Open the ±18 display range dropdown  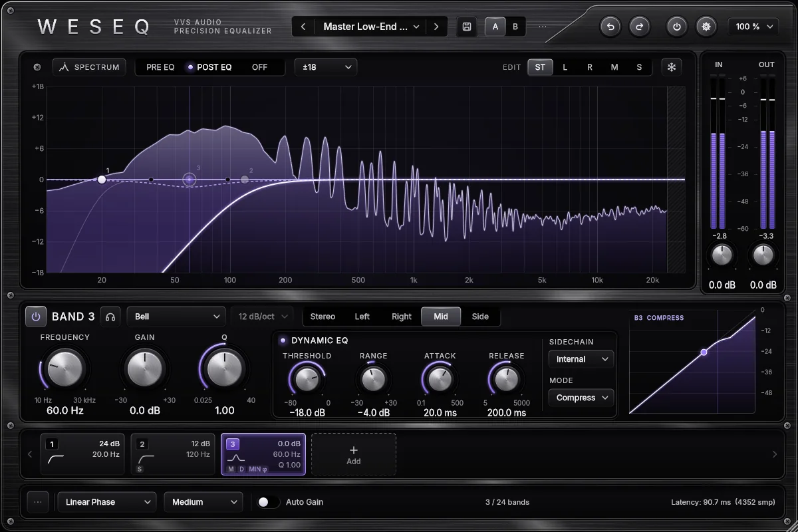click(326, 67)
